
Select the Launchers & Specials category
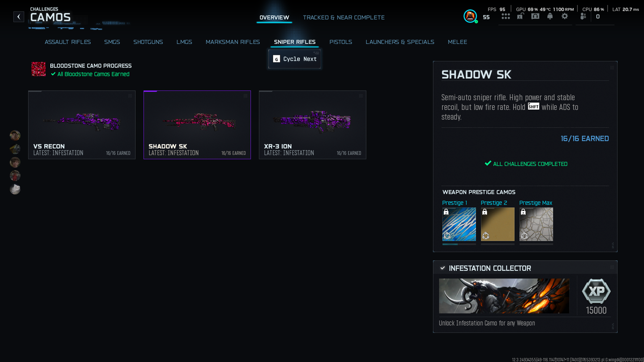400,42
